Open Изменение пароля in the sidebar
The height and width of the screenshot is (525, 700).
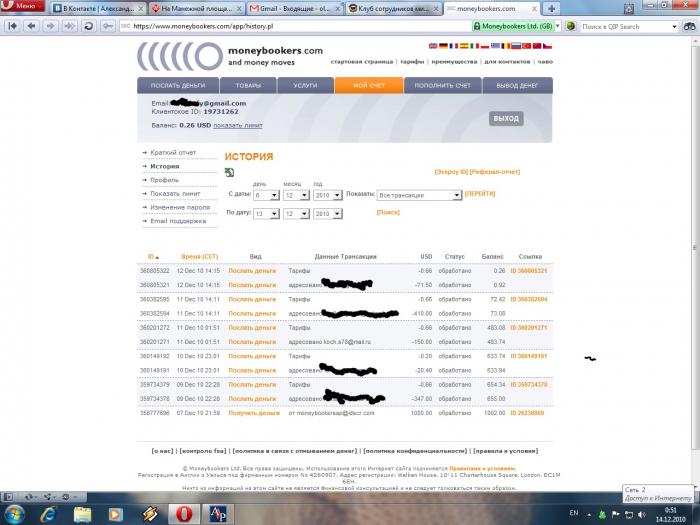(180, 208)
